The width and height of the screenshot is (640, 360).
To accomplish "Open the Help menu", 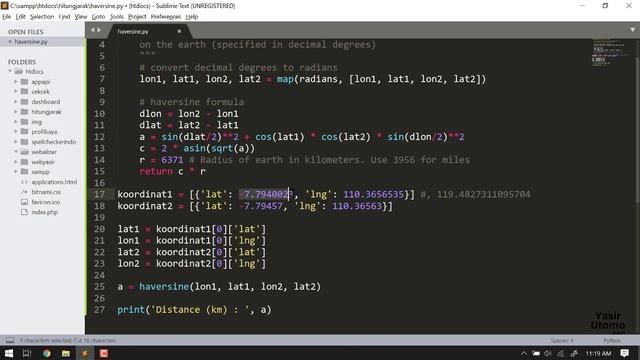I will click(x=191, y=17).
